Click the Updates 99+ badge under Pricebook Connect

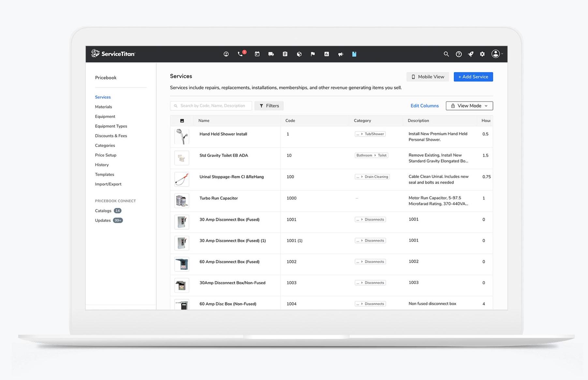[118, 220]
